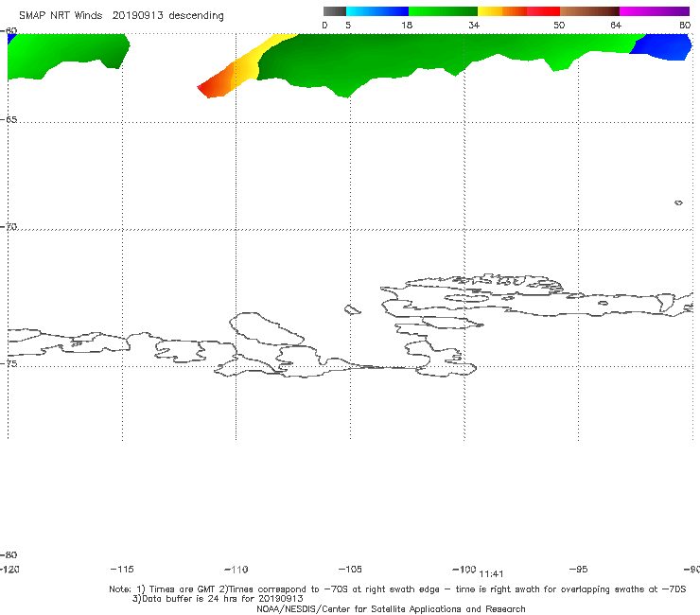Image resolution: width=700 pixels, height=615 pixels.
Task: Click the small island outline near -91 longitude
Action: click(678, 202)
